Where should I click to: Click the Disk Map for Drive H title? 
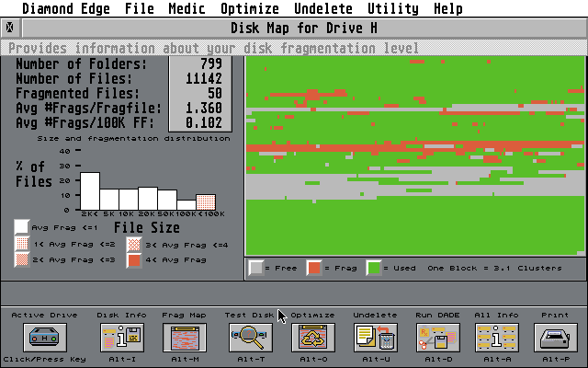(x=304, y=29)
